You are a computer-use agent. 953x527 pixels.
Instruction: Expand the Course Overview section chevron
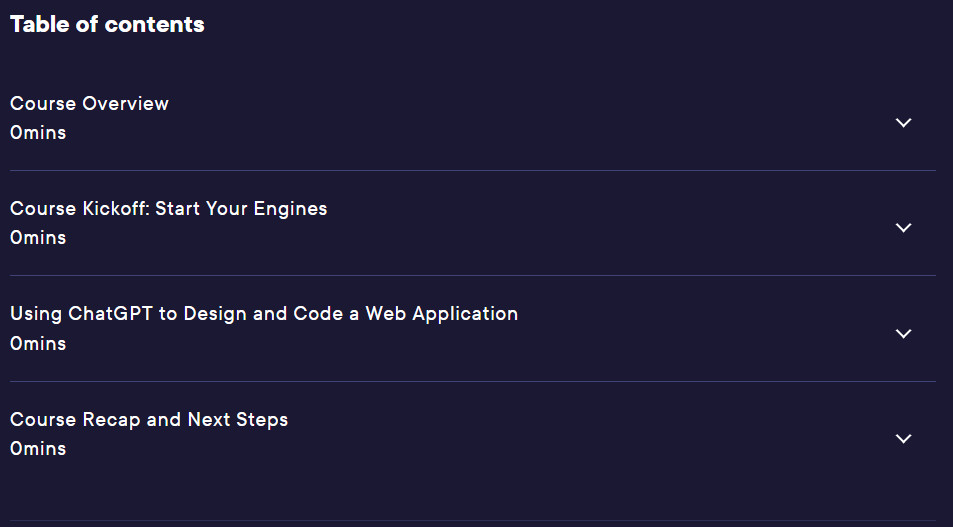(903, 122)
